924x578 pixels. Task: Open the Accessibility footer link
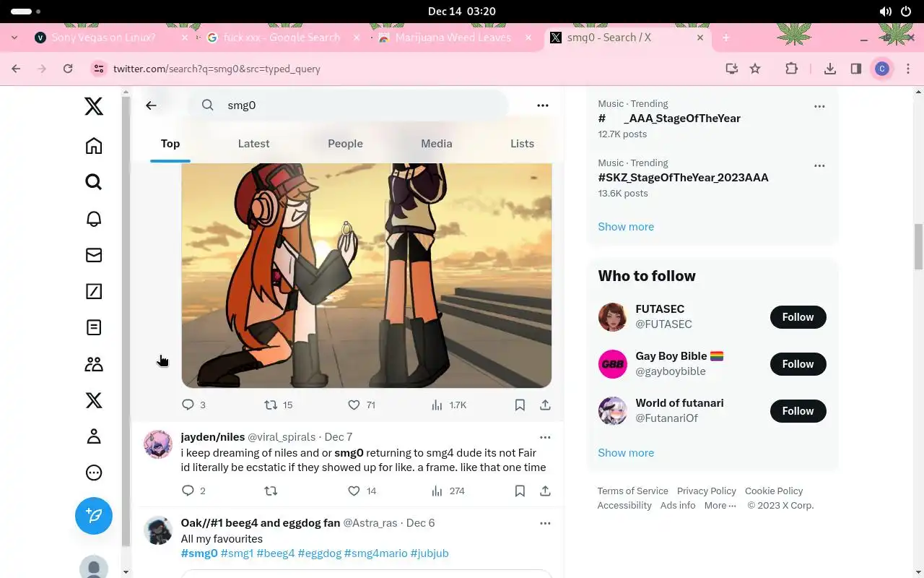tap(624, 506)
